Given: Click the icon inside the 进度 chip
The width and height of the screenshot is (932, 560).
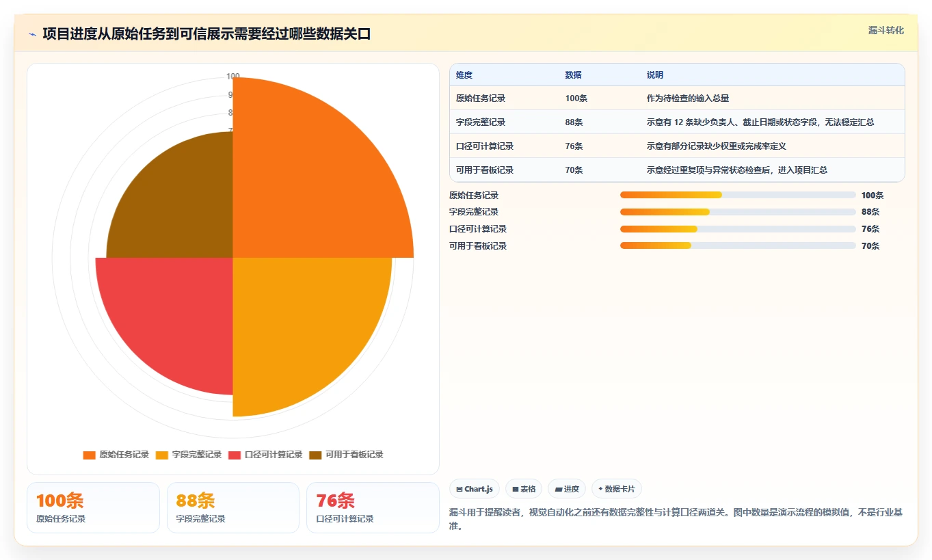Looking at the screenshot, I should pos(558,489).
